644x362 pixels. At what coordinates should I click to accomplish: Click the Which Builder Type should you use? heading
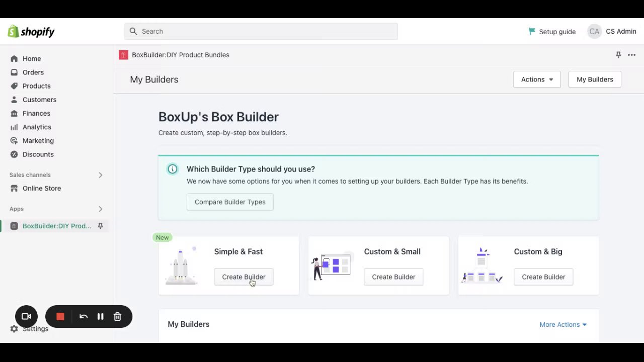coord(251,169)
